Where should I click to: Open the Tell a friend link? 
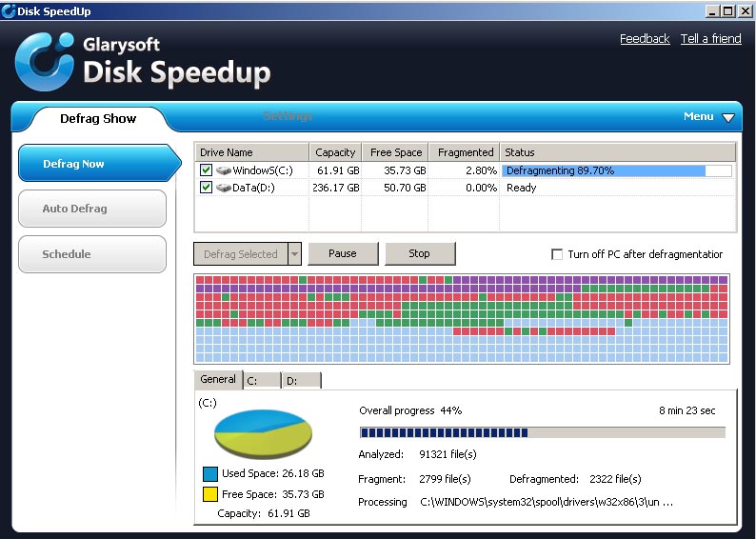pos(710,39)
